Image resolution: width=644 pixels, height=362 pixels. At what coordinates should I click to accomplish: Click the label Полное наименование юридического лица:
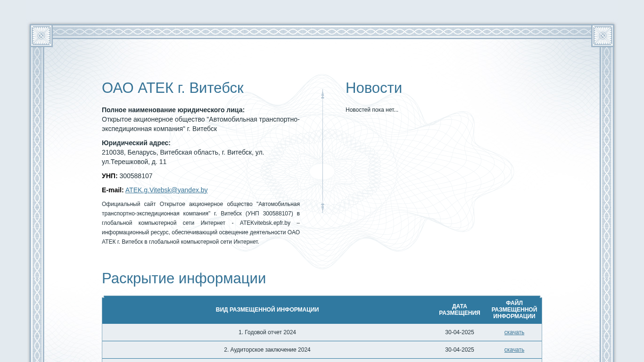pyautogui.click(x=173, y=110)
